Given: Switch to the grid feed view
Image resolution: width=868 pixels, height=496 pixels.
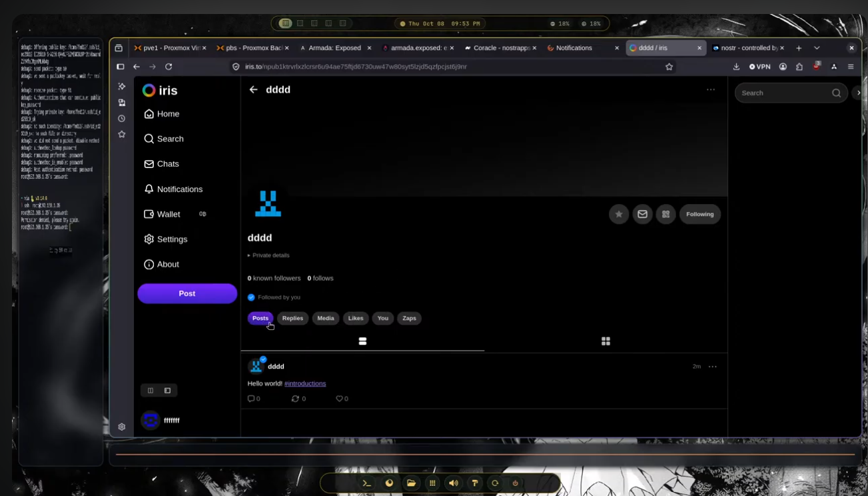Looking at the screenshot, I should 606,341.
